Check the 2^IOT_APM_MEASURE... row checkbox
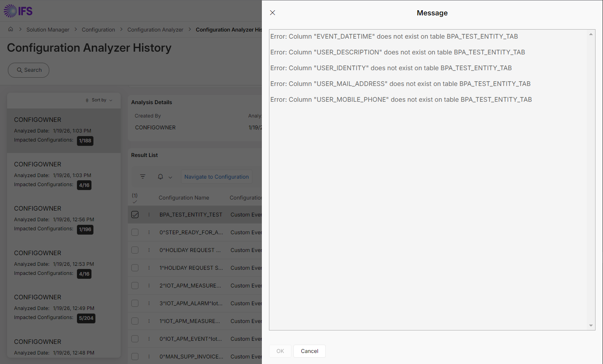 [x=135, y=286]
